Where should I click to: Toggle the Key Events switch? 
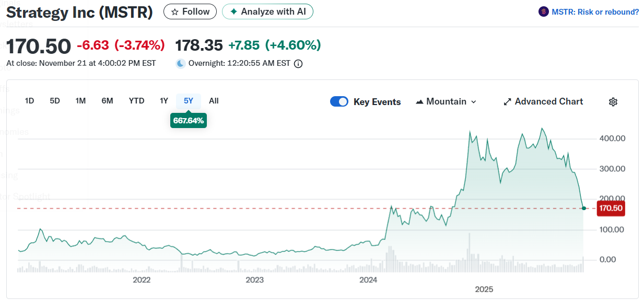click(339, 102)
